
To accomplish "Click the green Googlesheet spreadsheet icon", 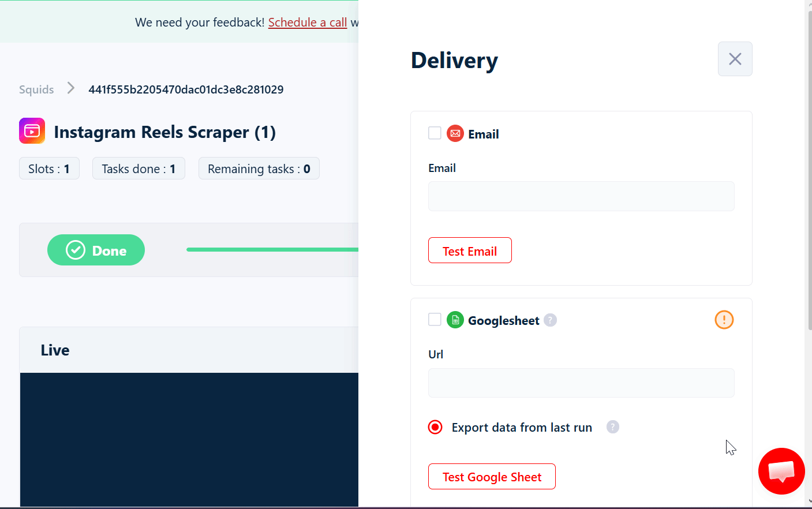I will click(x=455, y=319).
